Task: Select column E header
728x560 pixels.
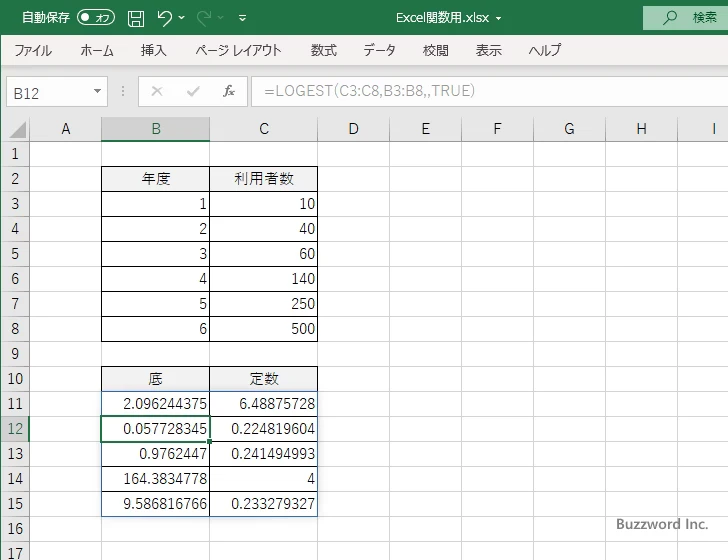Action: coord(425,129)
